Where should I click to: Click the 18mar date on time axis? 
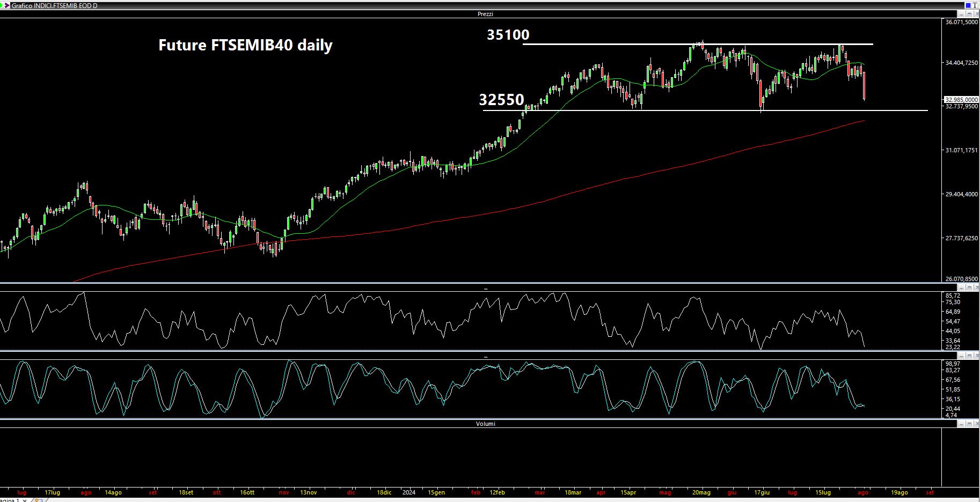(573, 492)
